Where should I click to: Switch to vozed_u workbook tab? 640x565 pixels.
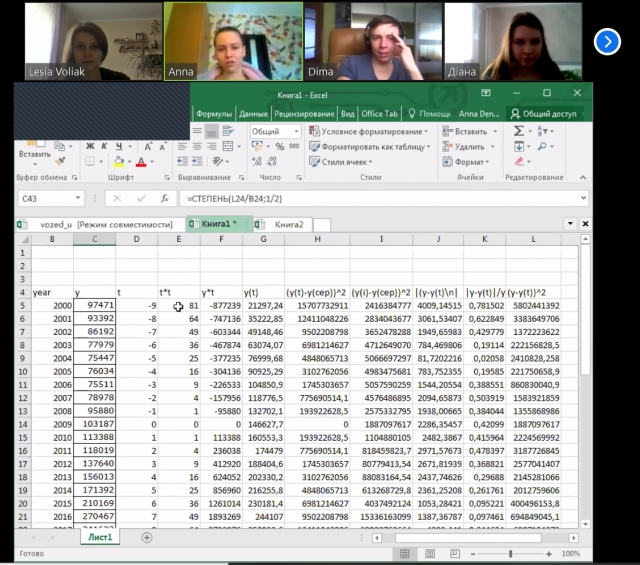100,225
